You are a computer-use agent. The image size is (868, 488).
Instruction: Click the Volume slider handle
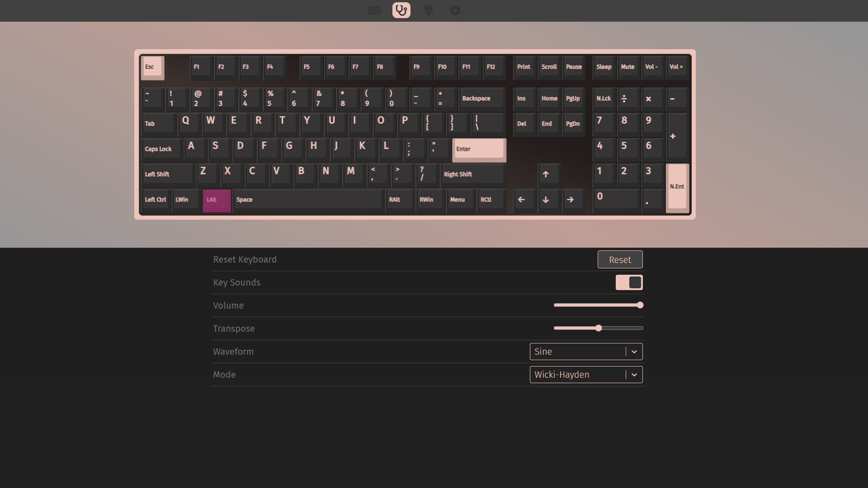tap(640, 305)
